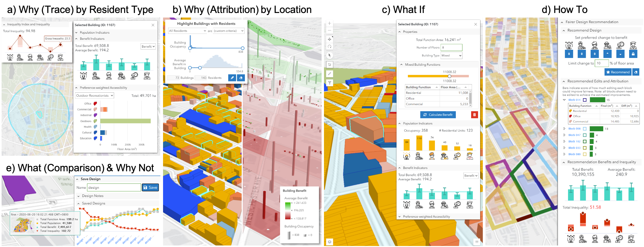
Task: Collapse the Properties section
Action: pos(399,32)
